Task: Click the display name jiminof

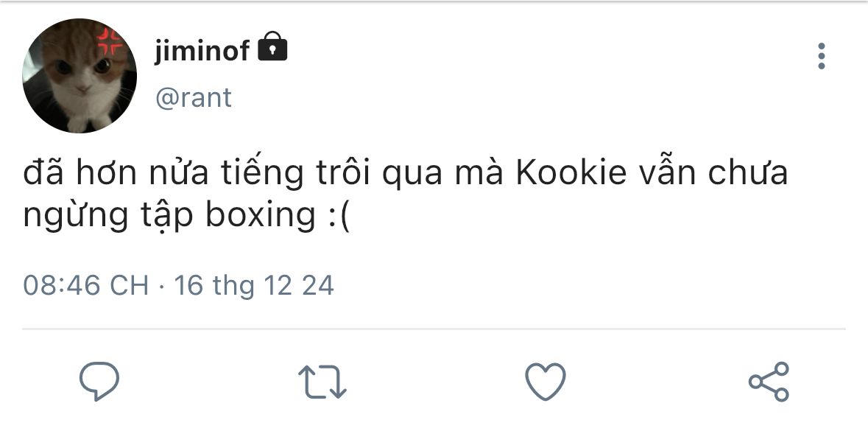Action: pyautogui.click(x=202, y=51)
